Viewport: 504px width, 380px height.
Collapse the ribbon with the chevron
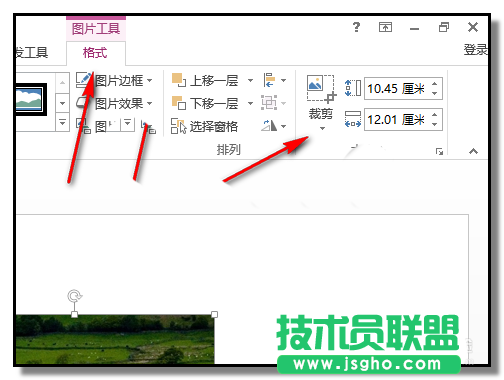[x=473, y=151]
